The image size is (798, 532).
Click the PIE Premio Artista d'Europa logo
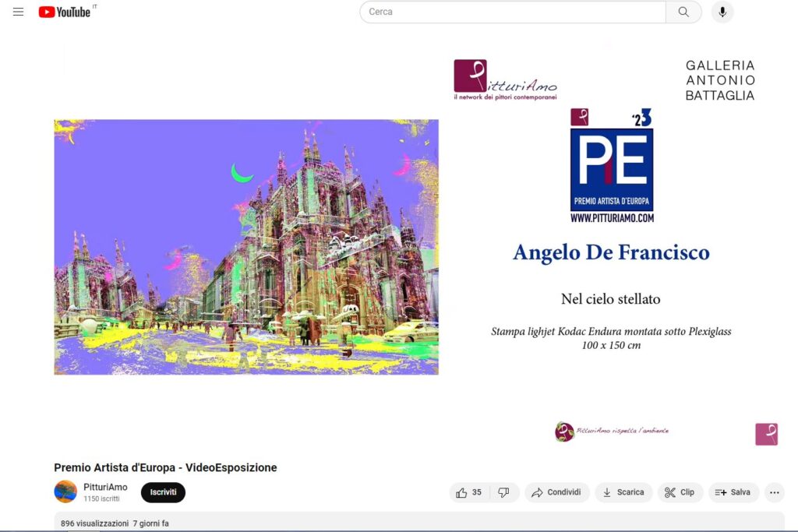pos(612,166)
